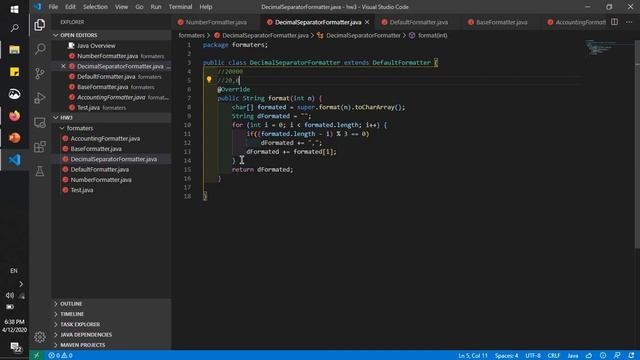Click the volume icon in system tray
Image resolution: width=640 pixels, height=360 pixels.
coord(10,295)
